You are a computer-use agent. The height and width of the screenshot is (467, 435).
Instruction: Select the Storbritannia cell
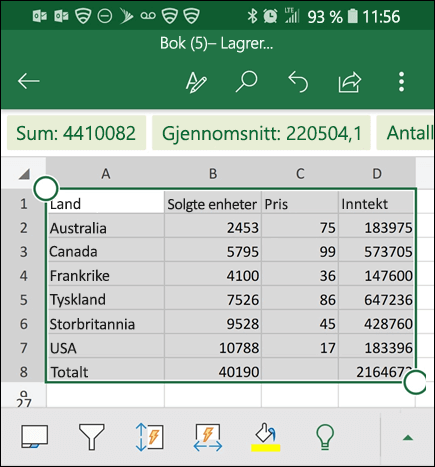[105, 324]
